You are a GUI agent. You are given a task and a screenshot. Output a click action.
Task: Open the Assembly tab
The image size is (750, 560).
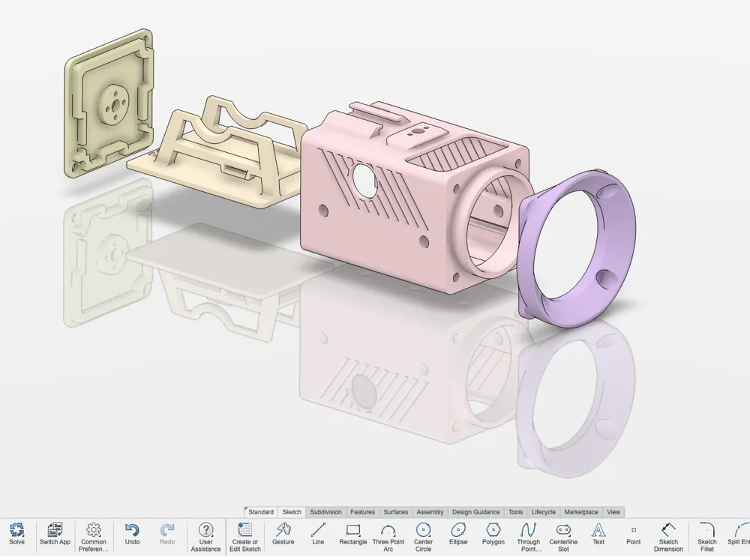(430, 512)
